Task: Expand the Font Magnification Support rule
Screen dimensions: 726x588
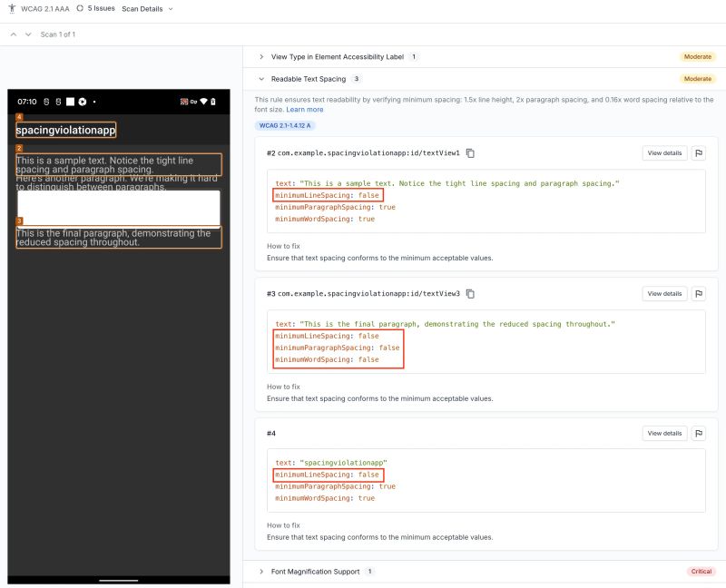Action: 260,572
